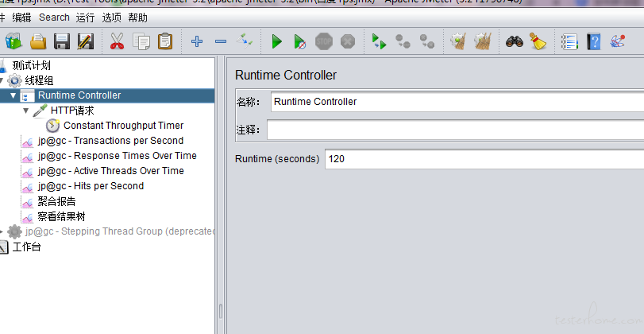Collapse the HTTP请求 tree node
The height and width of the screenshot is (334, 644).
pos(26,111)
